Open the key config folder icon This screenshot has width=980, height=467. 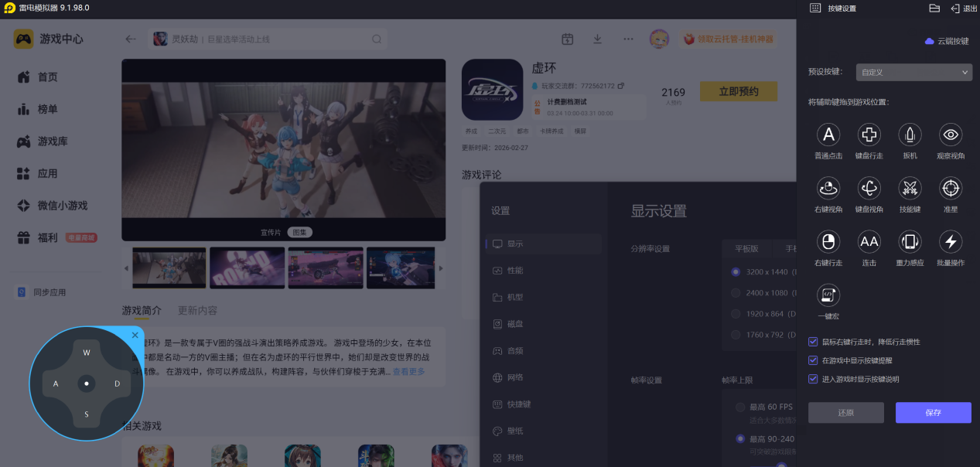tap(934, 8)
